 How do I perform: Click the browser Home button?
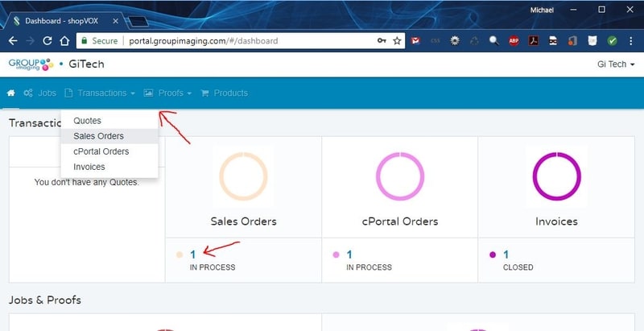64,40
